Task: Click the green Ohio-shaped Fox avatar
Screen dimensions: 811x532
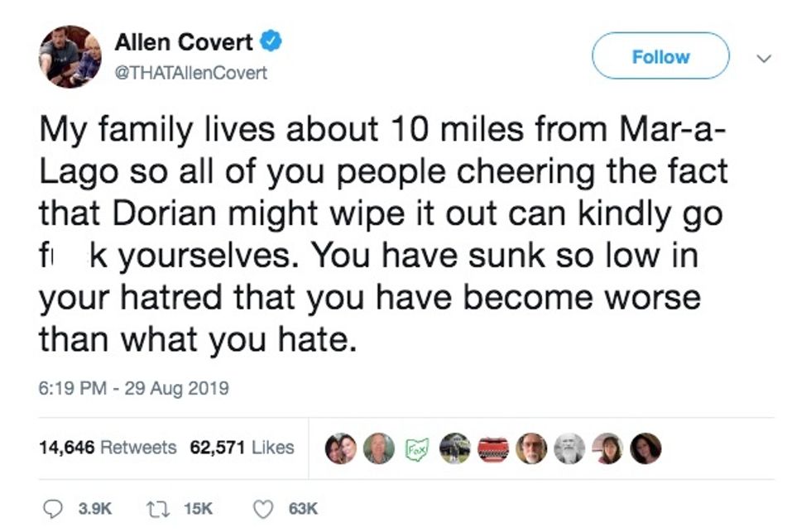Action: (x=416, y=448)
